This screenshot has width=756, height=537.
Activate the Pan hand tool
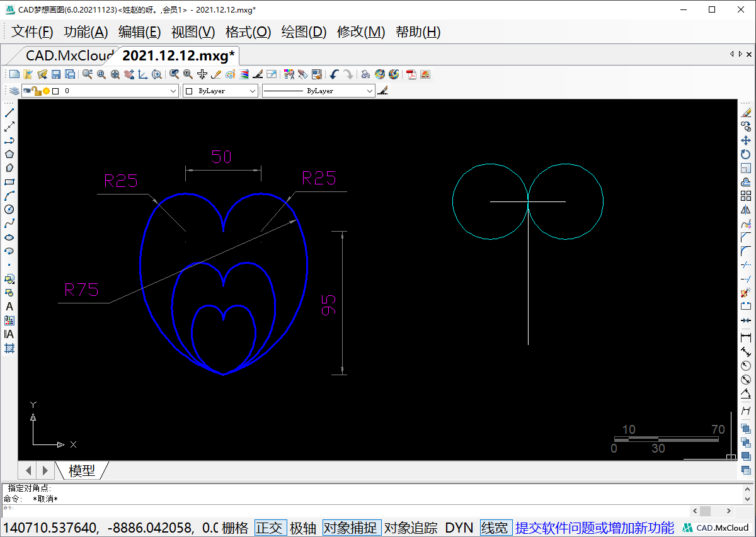click(129, 74)
